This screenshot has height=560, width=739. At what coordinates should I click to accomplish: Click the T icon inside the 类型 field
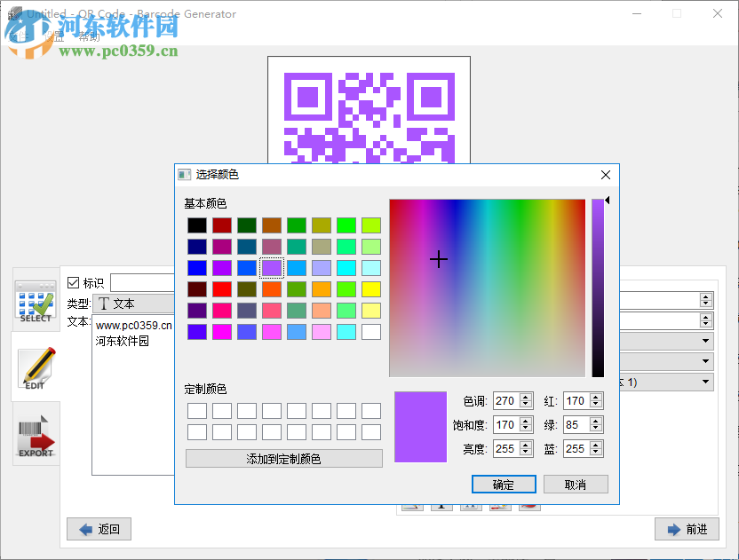click(104, 303)
